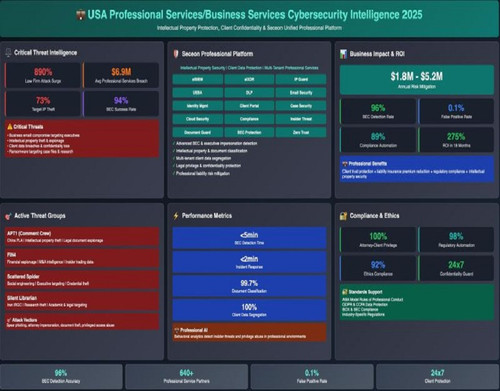
Task: Open the DLP module tile
Action: click(x=249, y=93)
